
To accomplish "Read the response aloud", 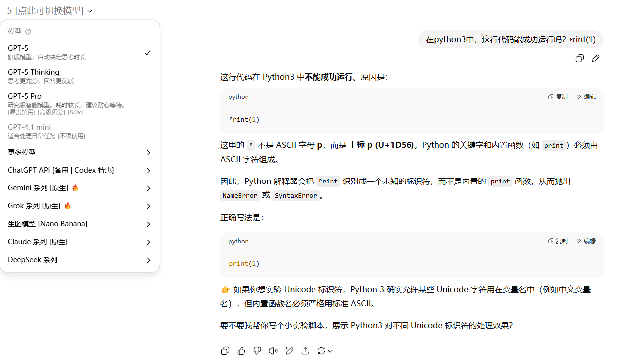I will click(273, 351).
